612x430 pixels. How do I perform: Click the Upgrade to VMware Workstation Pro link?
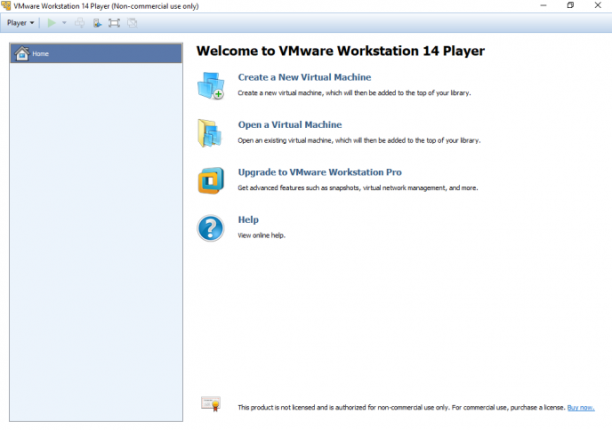(x=320, y=172)
